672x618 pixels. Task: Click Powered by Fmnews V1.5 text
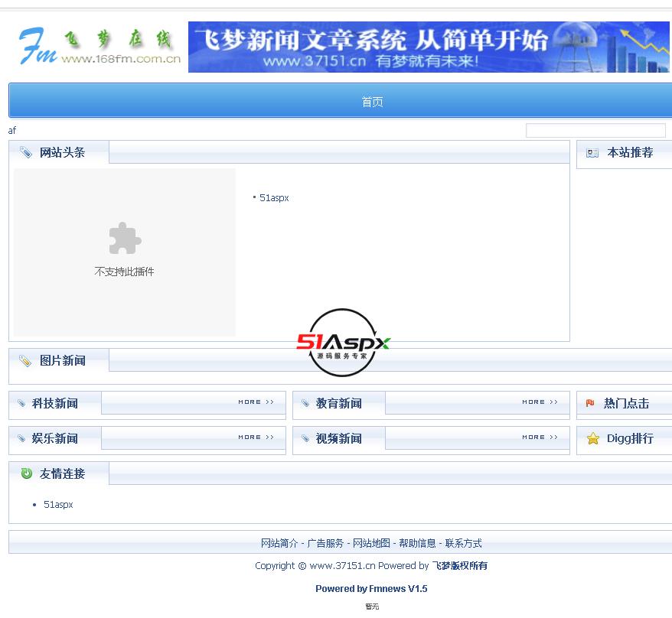371,588
